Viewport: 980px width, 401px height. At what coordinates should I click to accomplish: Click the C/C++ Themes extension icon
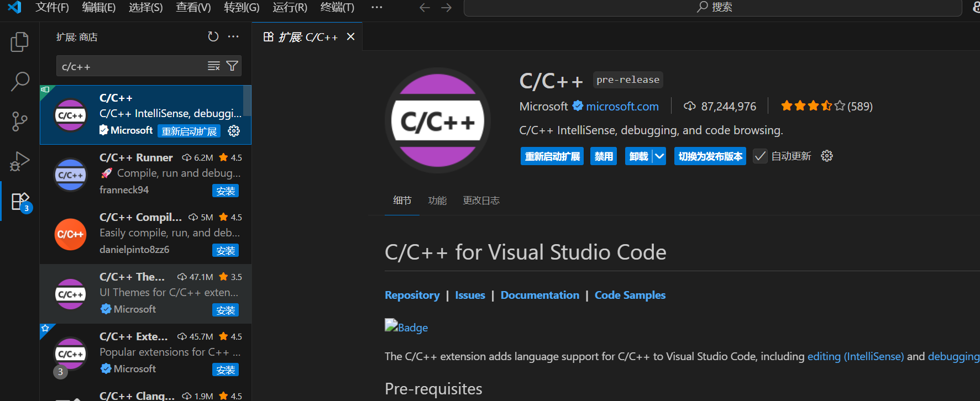71,294
